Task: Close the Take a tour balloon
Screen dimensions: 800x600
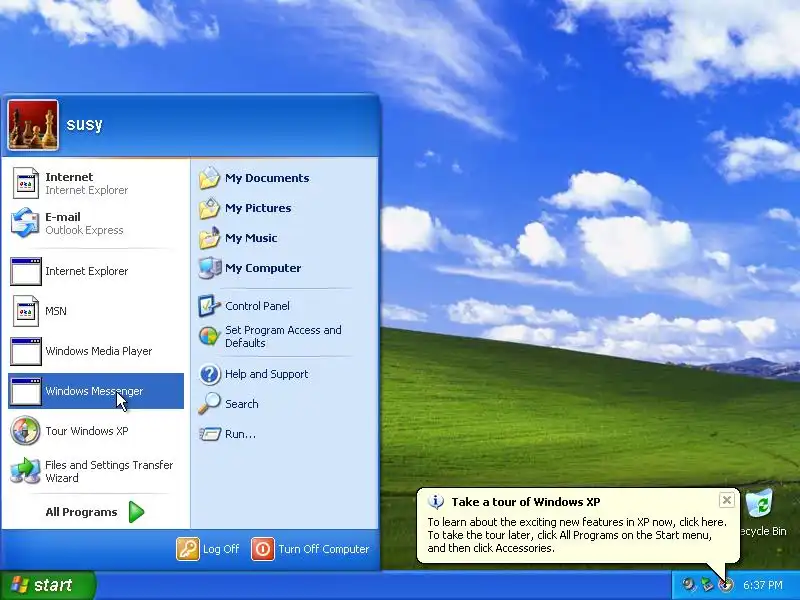Action: pyautogui.click(x=727, y=500)
